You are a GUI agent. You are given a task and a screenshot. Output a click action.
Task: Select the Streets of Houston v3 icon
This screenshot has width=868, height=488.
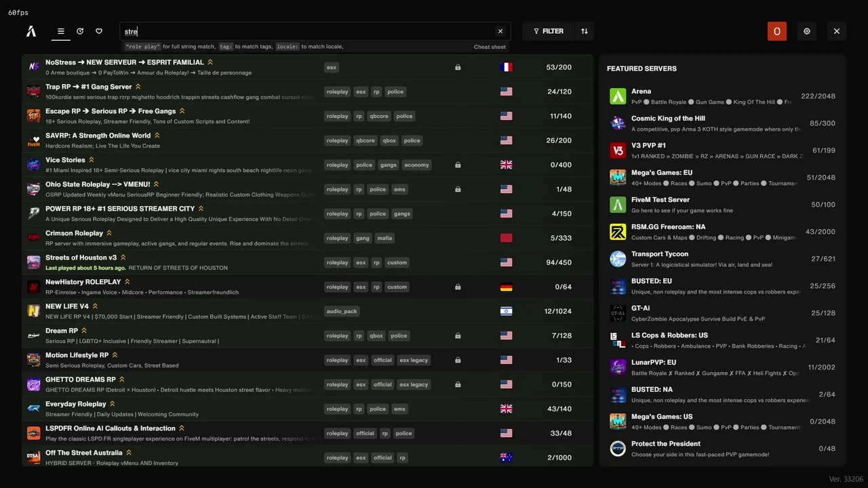pos(33,262)
